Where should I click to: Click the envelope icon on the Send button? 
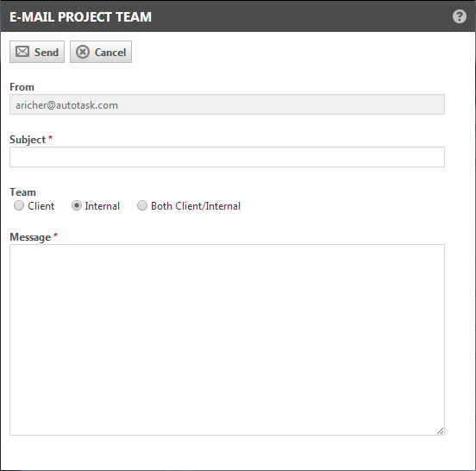[22, 52]
